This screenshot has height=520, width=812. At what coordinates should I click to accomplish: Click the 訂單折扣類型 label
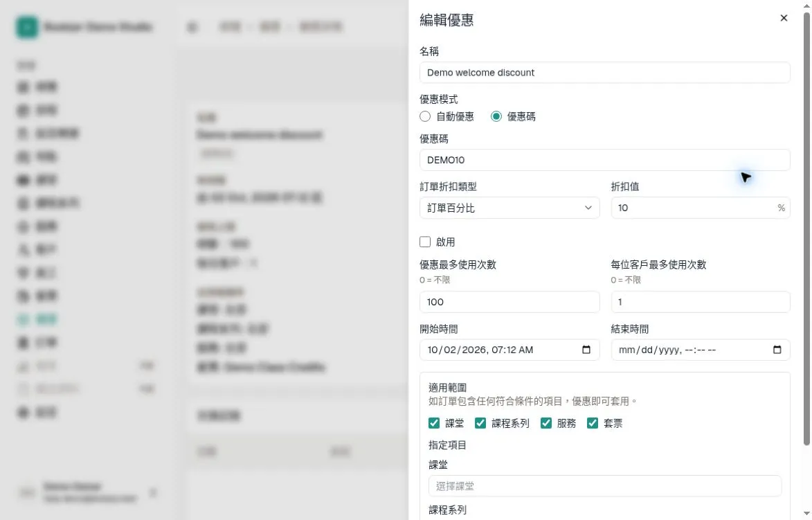pos(448,186)
